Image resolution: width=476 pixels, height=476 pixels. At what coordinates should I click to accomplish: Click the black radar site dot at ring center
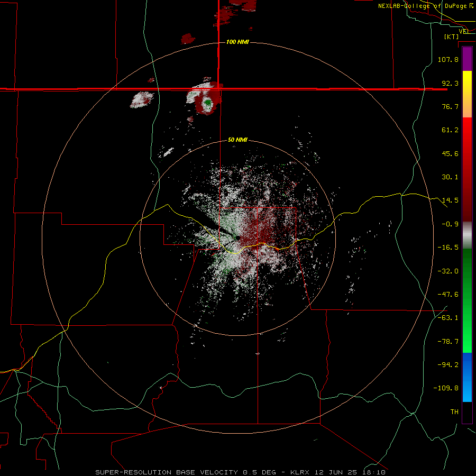click(238, 238)
